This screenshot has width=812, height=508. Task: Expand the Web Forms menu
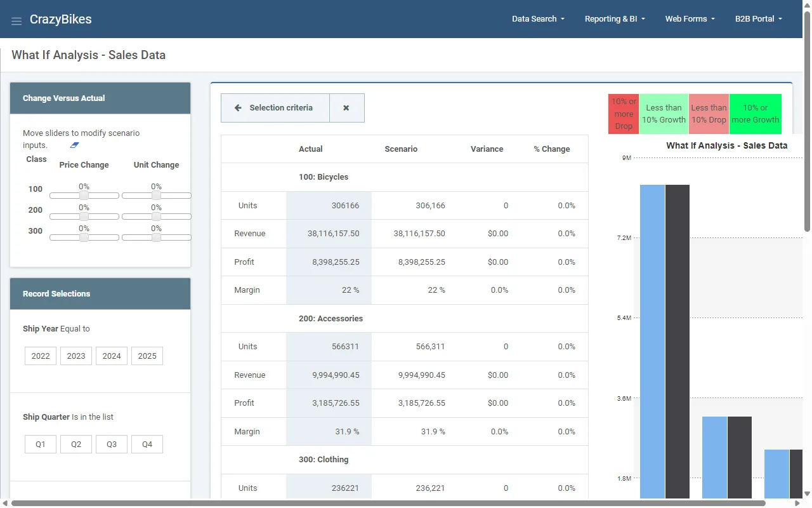coord(690,19)
